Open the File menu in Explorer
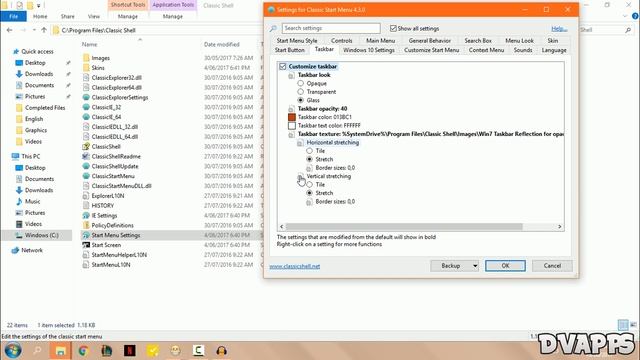This screenshot has height=360, width=640. [13, 16]
